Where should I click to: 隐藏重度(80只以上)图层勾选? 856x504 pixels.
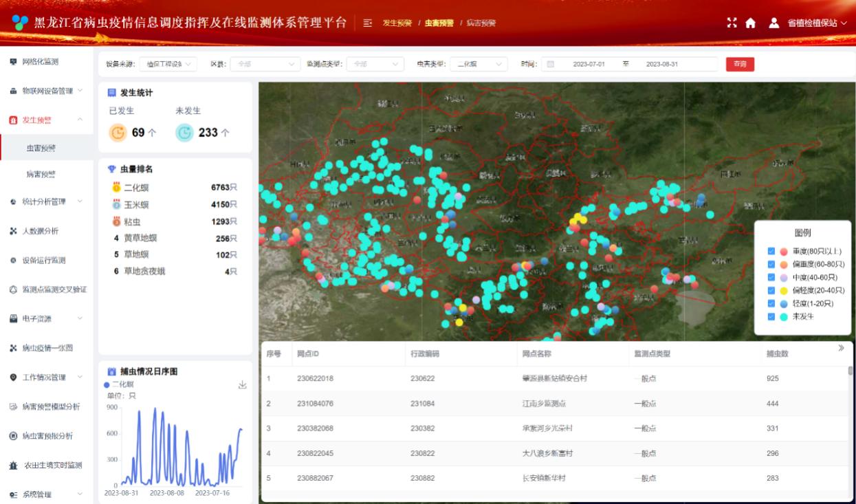point(771,251)
